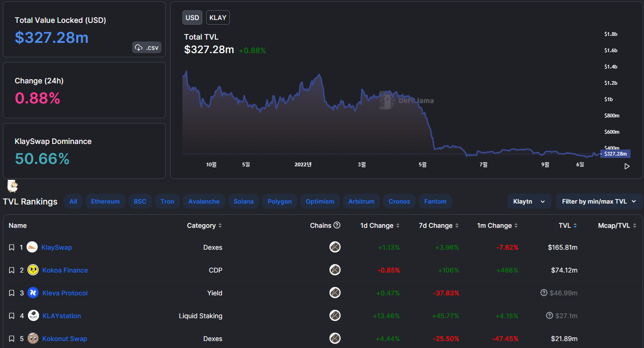The height and width of the screenshot is (348, 644).
Task: Click the llama mascot icon
Action: pyautogui.click(x=13, y=187)
